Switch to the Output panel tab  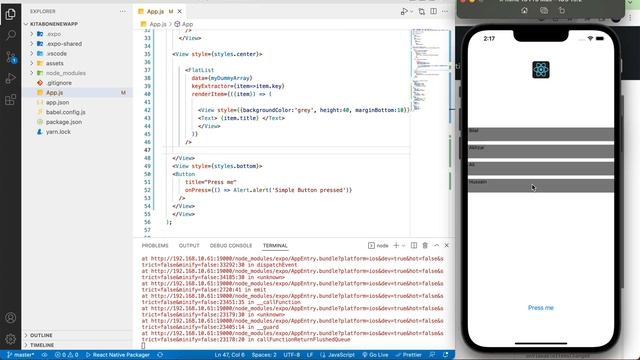[189, 246]
